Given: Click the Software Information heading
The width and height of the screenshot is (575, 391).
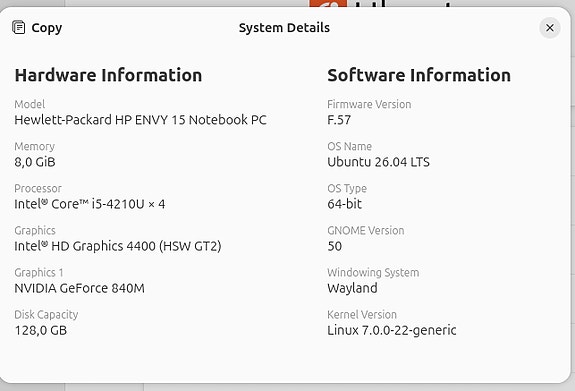Looking at the screenshot, I should 419,75.
